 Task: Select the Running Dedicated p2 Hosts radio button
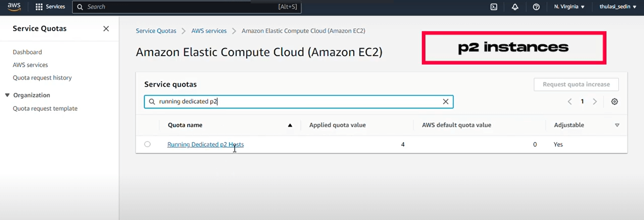click(148, 144)
